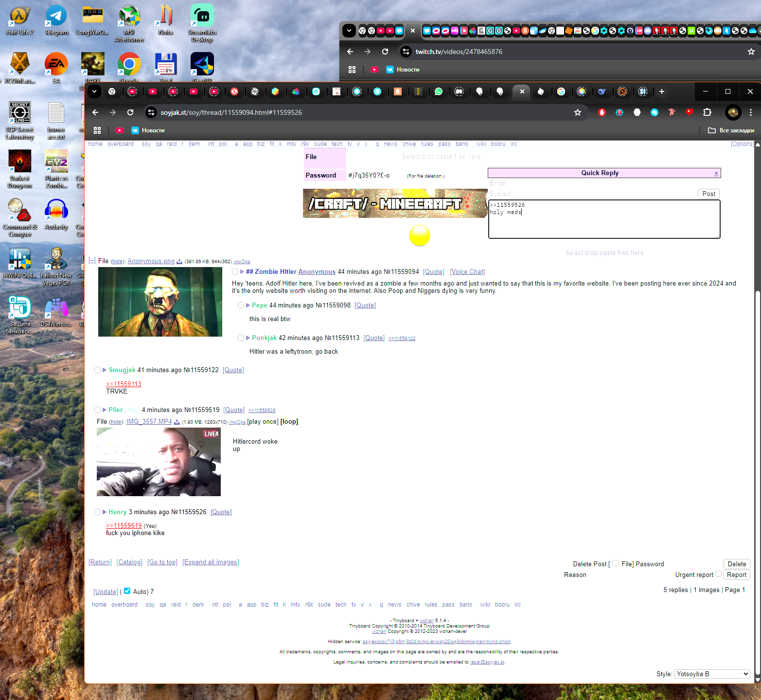Open the apps grid in the front bookmarks bar
761x700 pixels.
click(x=97, y=130)
